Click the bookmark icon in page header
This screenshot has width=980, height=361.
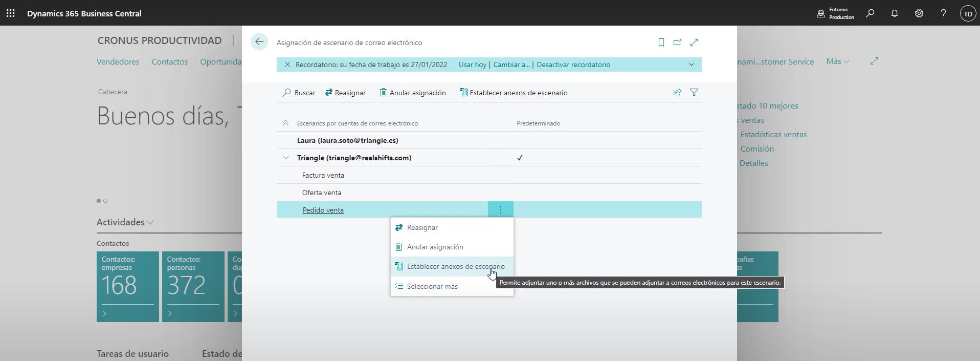(661, 43)
